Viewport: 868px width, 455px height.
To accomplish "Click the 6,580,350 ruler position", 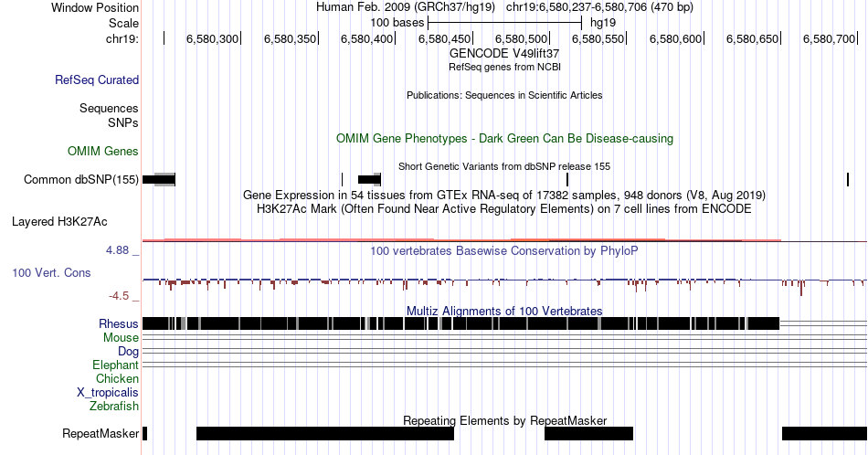I will point(290,38).
